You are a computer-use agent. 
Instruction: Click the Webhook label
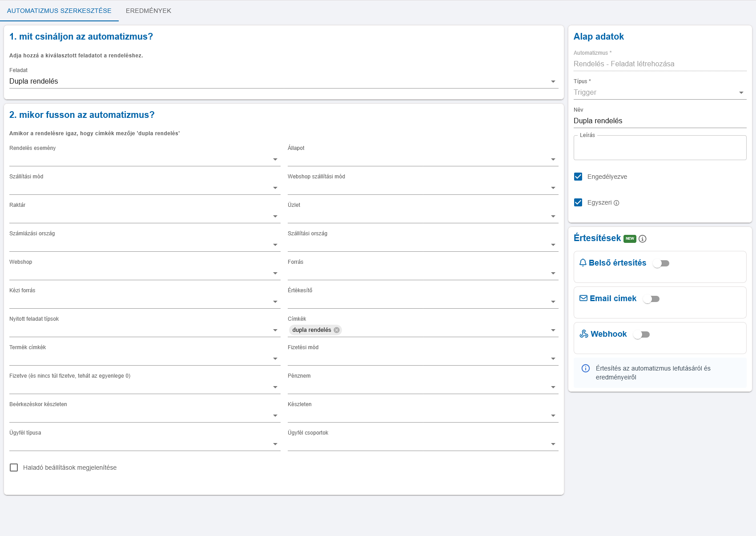point(608,334)
